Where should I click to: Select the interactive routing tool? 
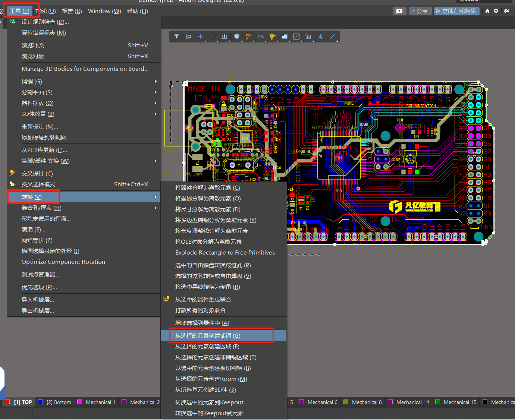tap(249, 37)
